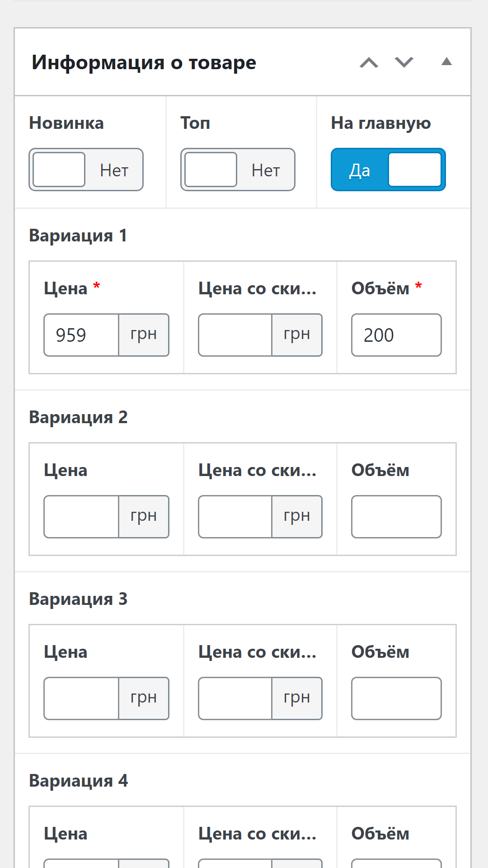This screenshot has height=868, width=488.
Task: Focus the Вариация 3 Объём field
Action: [x=396, y=698]
